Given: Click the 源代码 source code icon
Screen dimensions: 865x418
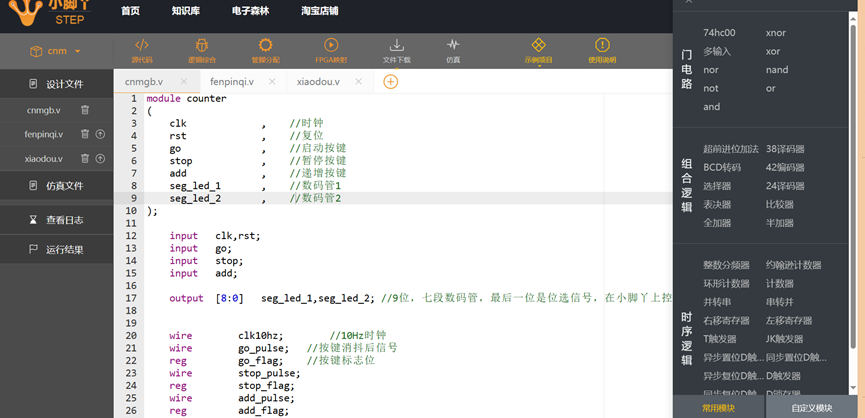Looking at the screenshot, I should point(141,46).
